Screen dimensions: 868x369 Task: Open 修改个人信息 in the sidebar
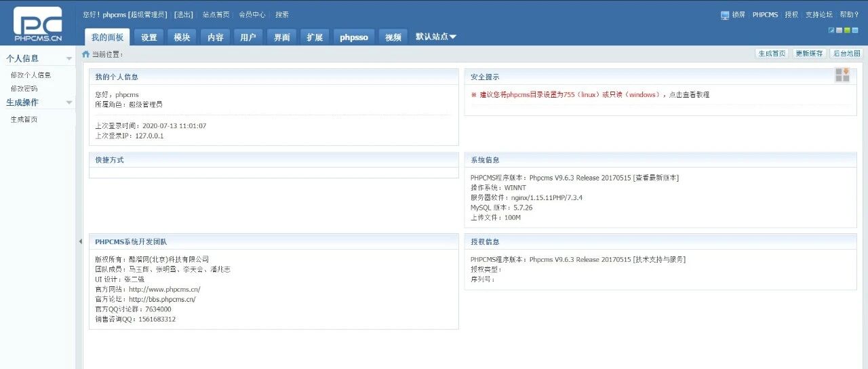[x=31, y=75]
